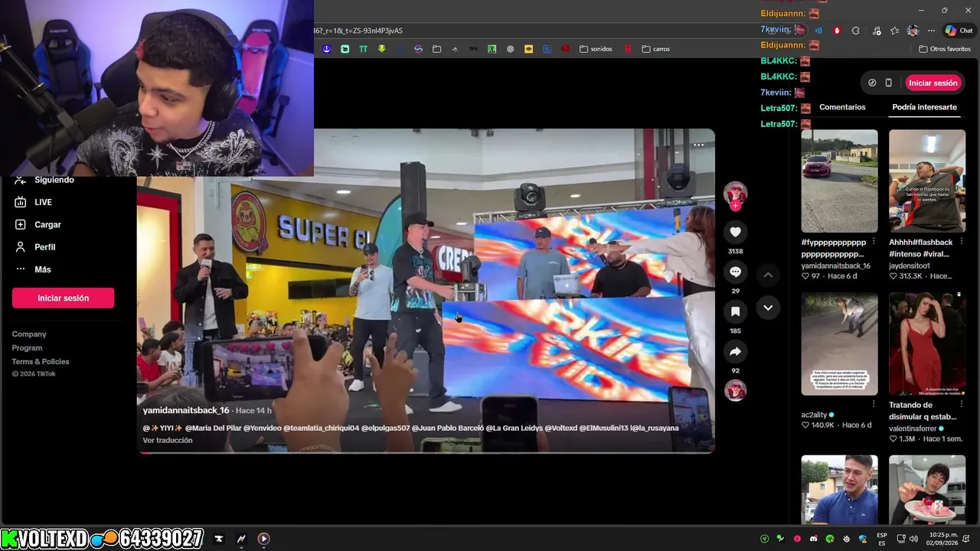Open the TT bookmark in the favorites bar
Screen dimensions: 980x551
[363, 49]
